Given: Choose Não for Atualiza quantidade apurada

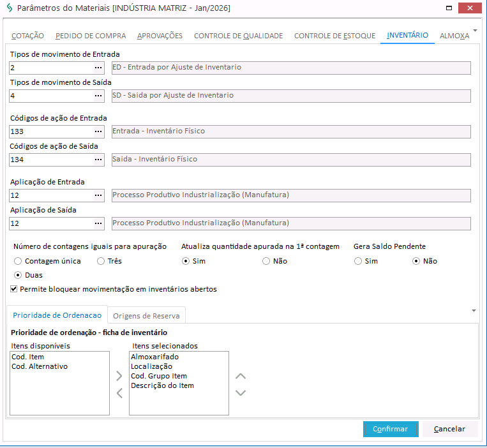Looking at the screenshot, I should point(275,261).
